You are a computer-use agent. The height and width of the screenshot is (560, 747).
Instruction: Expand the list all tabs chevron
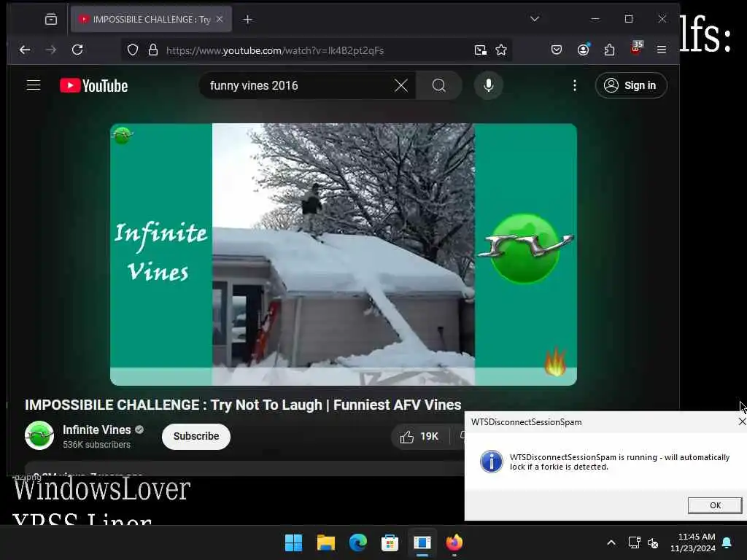(535, 19)
